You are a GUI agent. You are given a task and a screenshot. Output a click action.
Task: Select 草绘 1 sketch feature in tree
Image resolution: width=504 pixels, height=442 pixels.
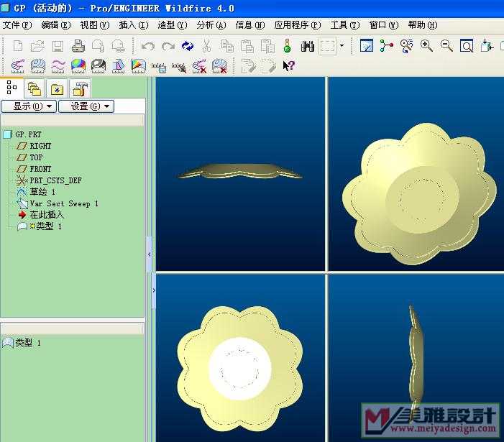pos(42,192)
